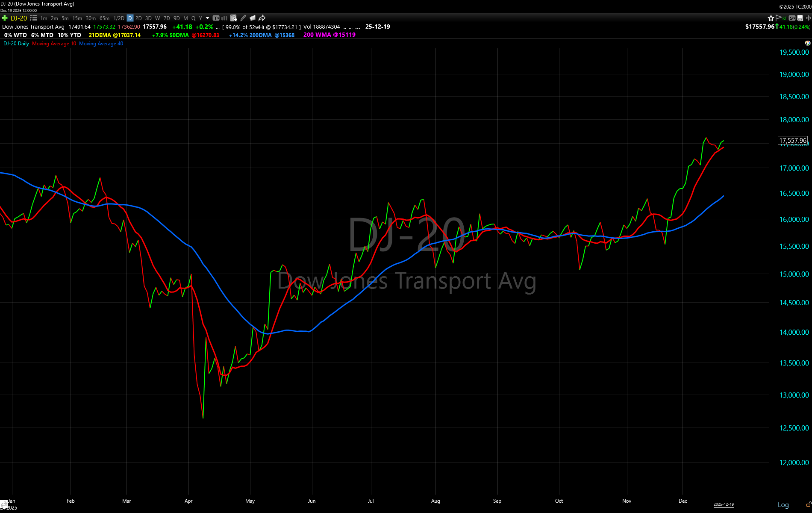This screenshot has height=513, width=812.
Task: Click the 2025-12-19 date marker
Action: pos(723,504)
